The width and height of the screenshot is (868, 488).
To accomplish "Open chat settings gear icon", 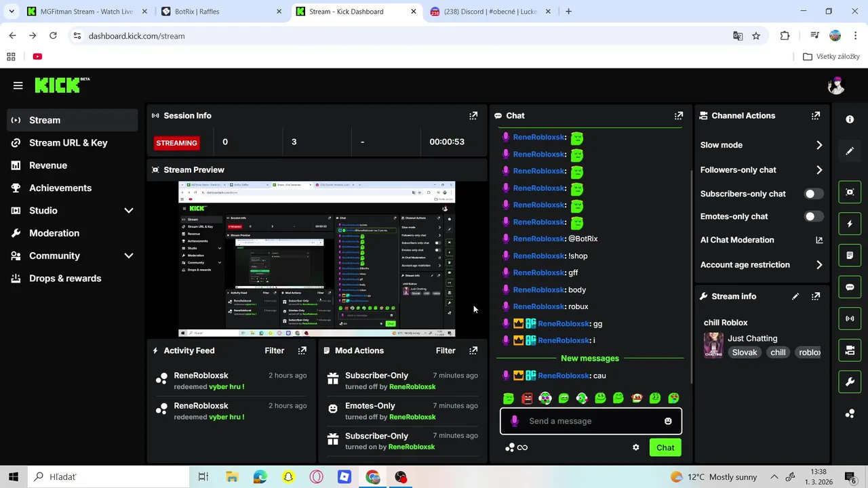I will pyautogui.click(x=636, y=447).
